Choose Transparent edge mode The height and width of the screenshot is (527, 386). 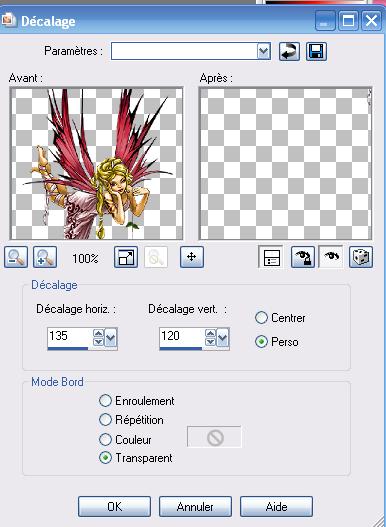(105, 458)
